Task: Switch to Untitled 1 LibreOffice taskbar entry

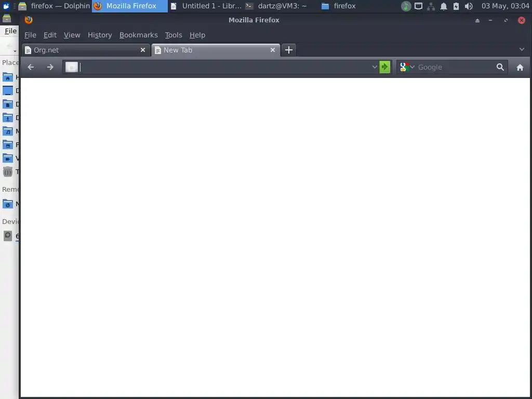Action: coord(206,6)
